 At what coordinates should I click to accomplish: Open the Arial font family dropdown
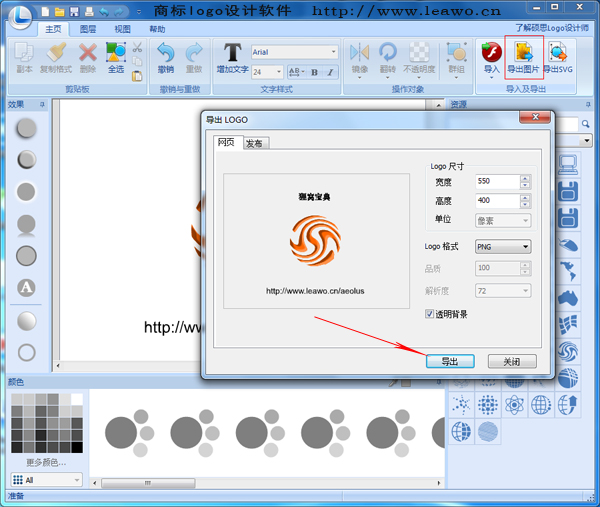pyautogui.click(x=333, y=52)
